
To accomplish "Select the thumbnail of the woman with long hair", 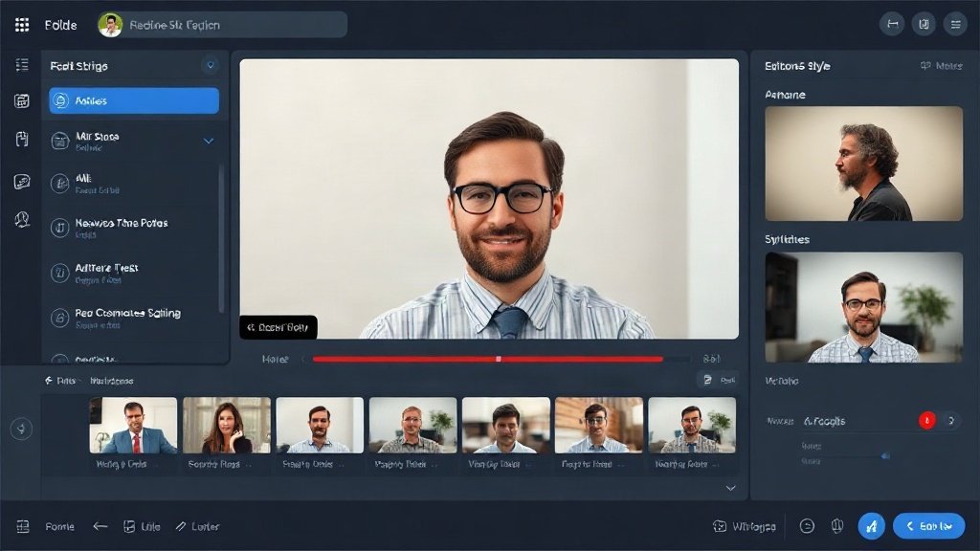I will pos(226,425).
